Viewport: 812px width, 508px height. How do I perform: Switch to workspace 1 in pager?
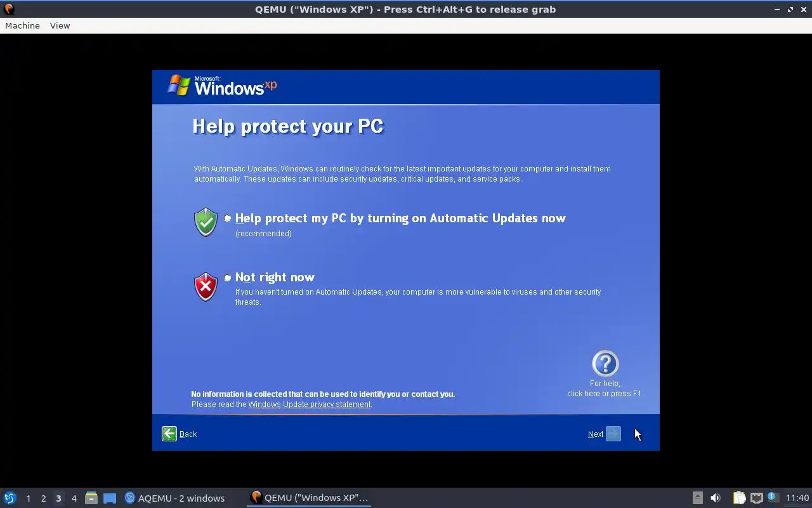(x=28, y=498)
